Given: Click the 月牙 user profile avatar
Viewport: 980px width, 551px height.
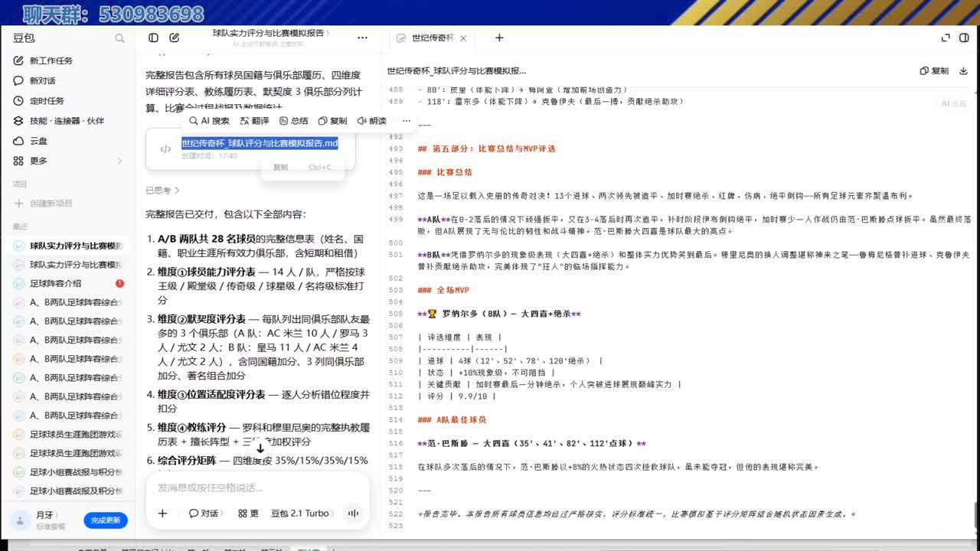Looking at the screenshot, I should (x=21, y=520).
